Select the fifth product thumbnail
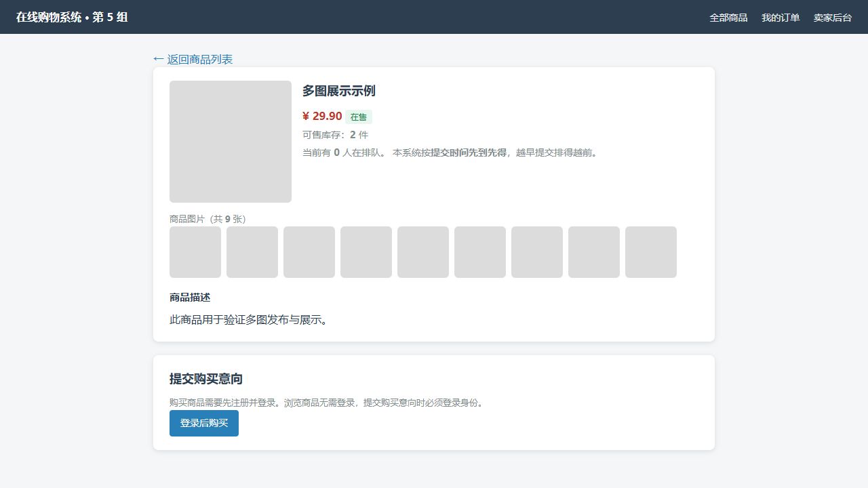 [423, 252]
